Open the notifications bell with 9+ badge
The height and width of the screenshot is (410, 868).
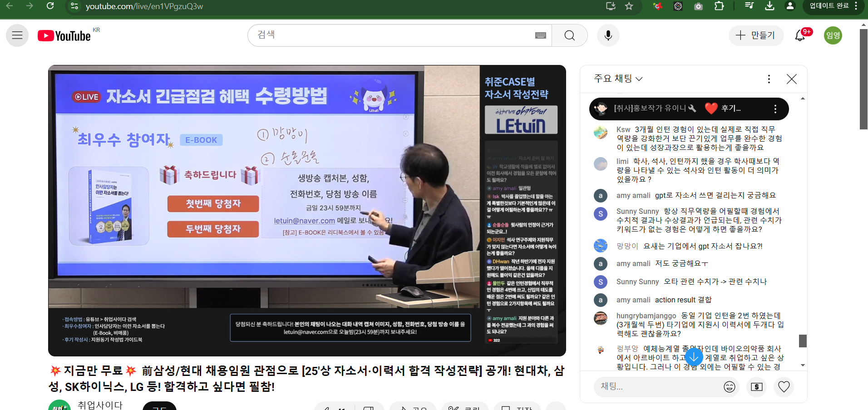pyautogui.click(x=800, y=35)
